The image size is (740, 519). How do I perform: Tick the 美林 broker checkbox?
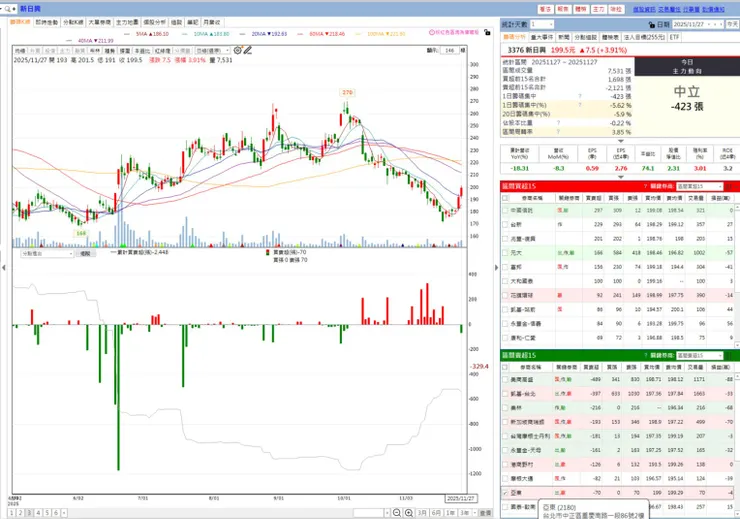pyautogui.click(x=505, y=408)
